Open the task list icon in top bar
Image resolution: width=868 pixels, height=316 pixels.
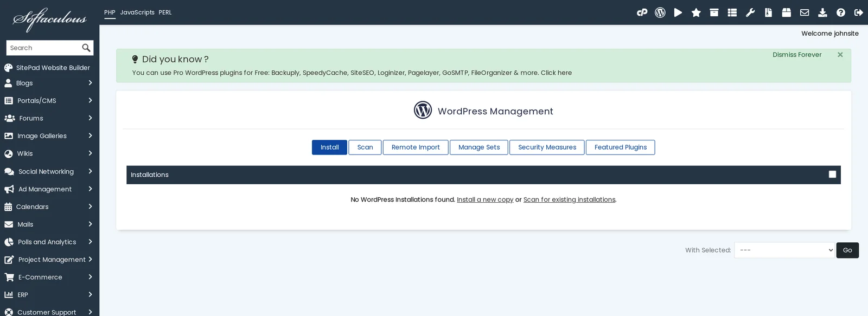pyautogui.click(x=732, y=12)
